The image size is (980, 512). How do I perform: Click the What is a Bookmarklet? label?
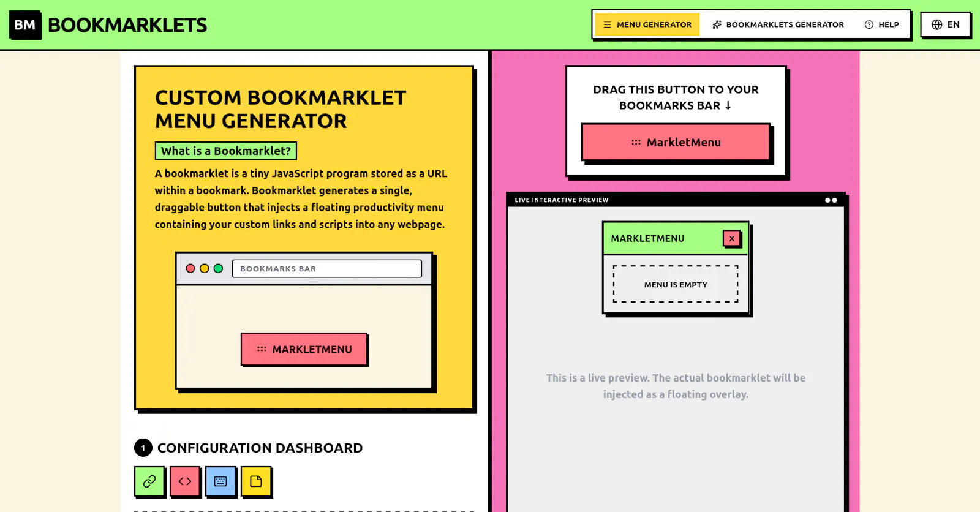(x=226, y=151)
